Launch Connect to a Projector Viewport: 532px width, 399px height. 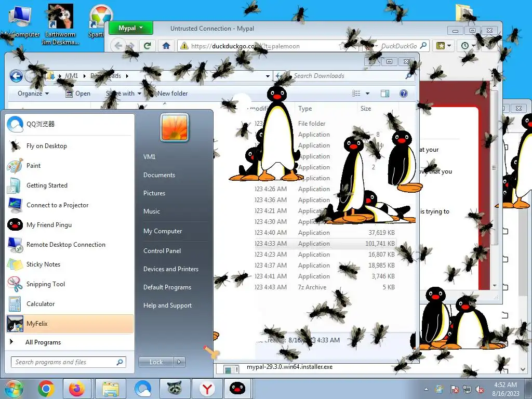tap(70, 205)
